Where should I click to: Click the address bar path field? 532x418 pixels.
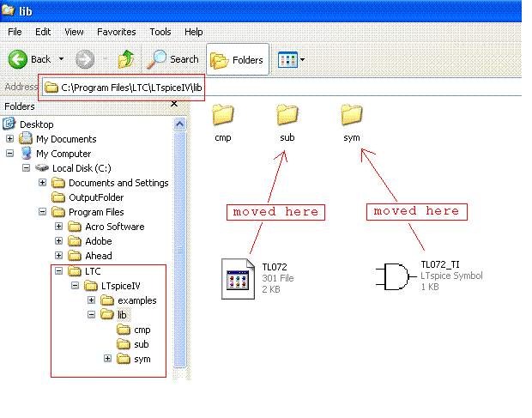tap(281, 88)
